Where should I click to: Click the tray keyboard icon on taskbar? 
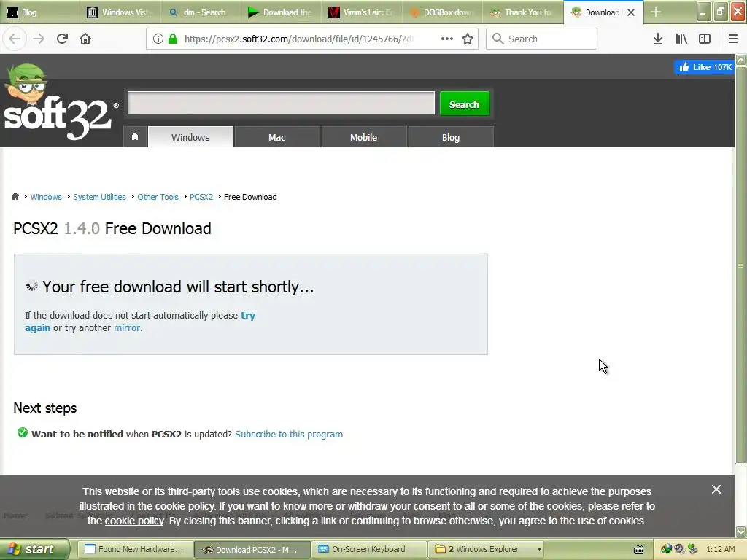tap(639, 550)
